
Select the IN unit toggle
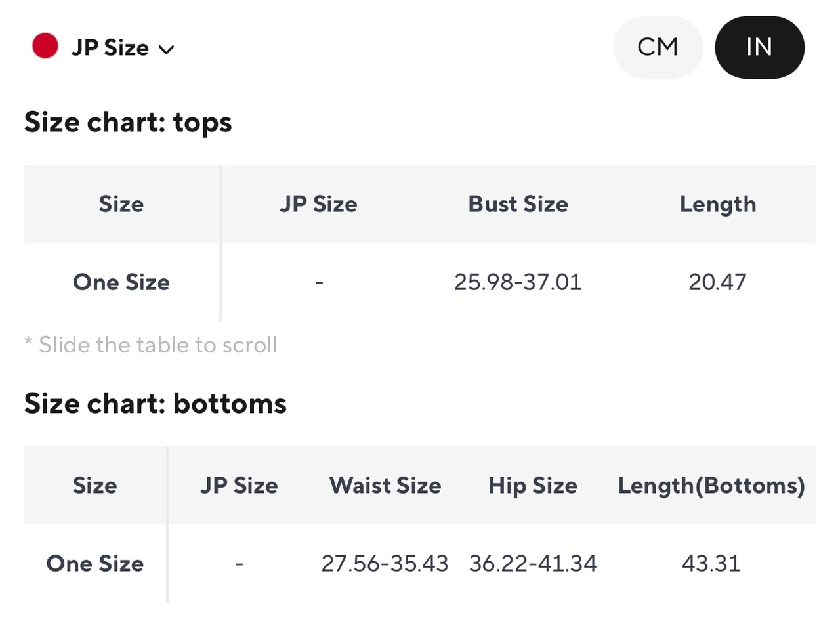759,47
